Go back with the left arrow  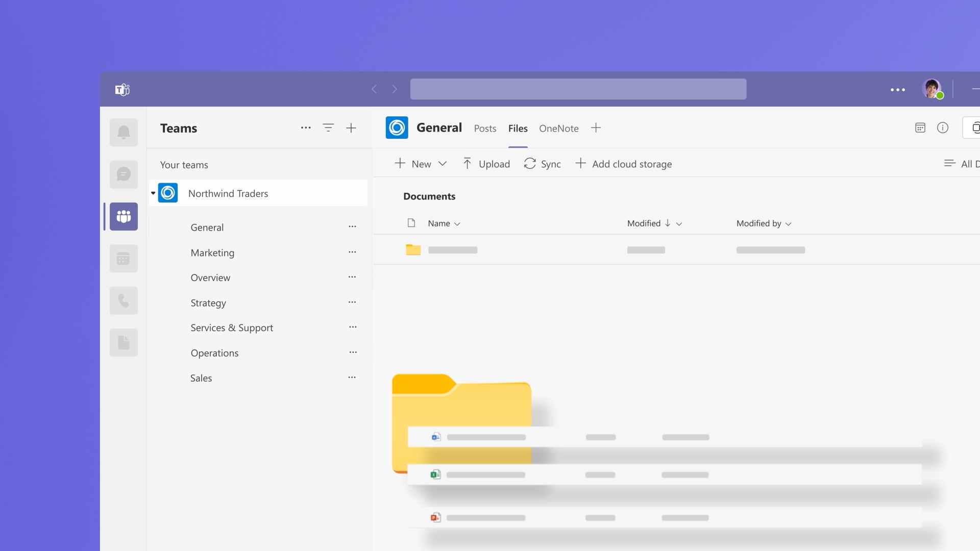click(x=374, y=89)
